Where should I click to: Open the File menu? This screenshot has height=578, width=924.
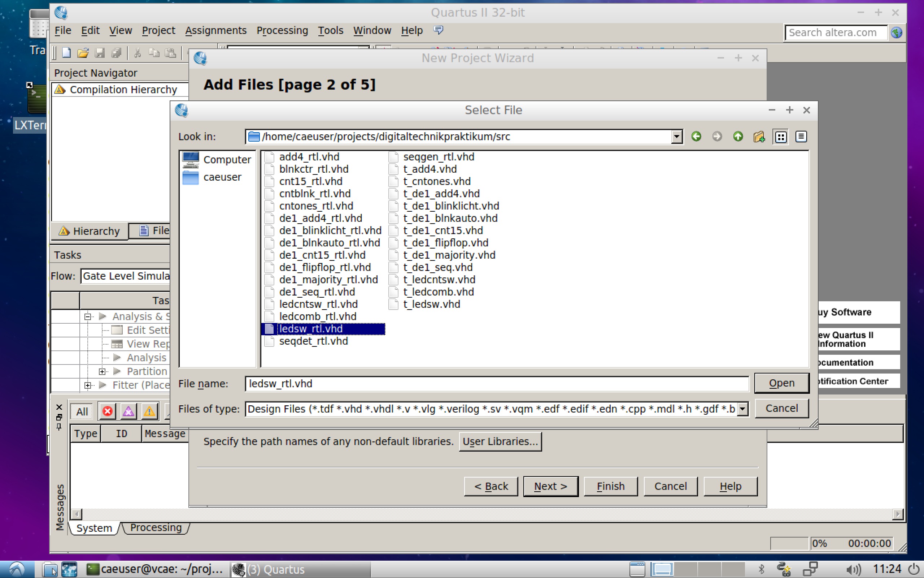point(63,30)
